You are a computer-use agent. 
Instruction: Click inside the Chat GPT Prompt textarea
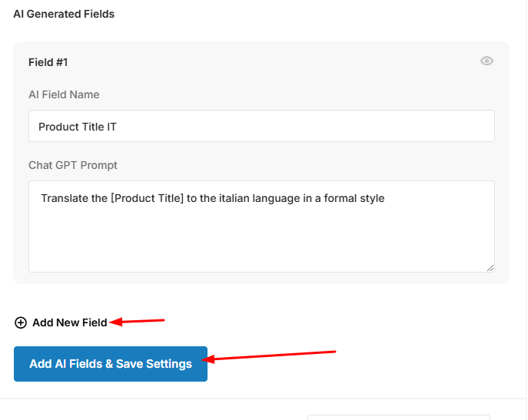261,227
